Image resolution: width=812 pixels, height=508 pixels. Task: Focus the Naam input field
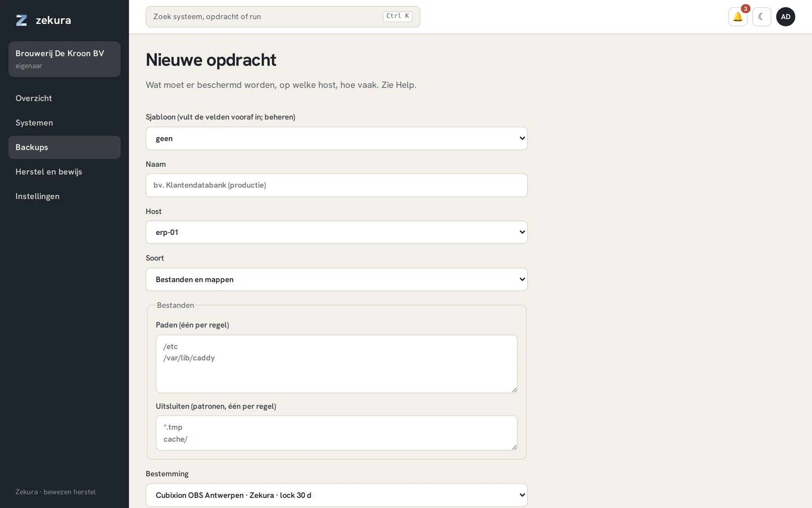point(337,185)
